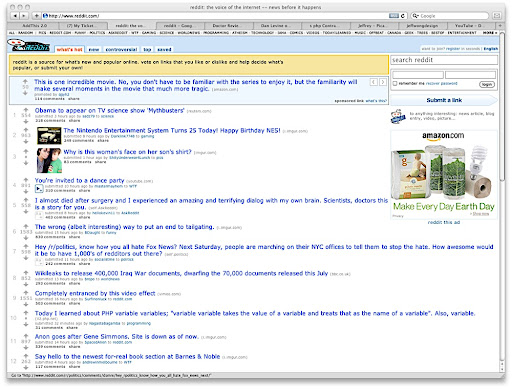Open the woman's face shirt thumbnail
Image resolution: width=512 pixels, height=389 pixels.
[49, 161]
